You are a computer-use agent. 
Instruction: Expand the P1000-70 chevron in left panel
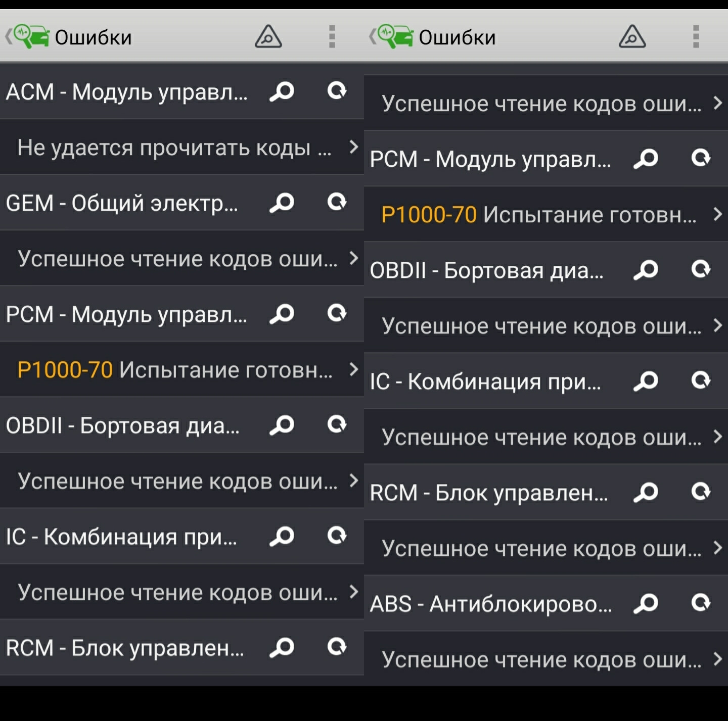click(x=354, y=369)
